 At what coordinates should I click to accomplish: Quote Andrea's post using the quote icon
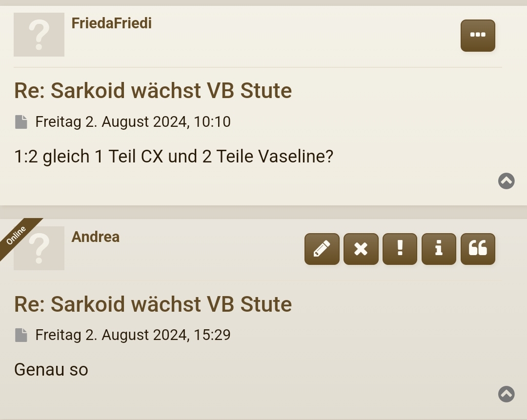tap(478, 249)
